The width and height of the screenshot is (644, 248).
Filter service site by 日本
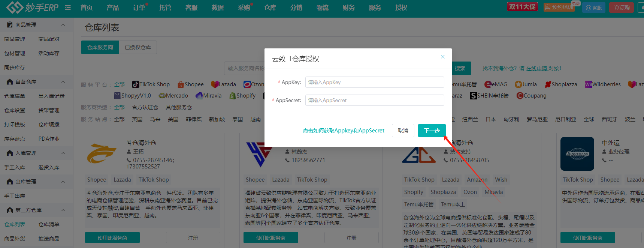491,119
